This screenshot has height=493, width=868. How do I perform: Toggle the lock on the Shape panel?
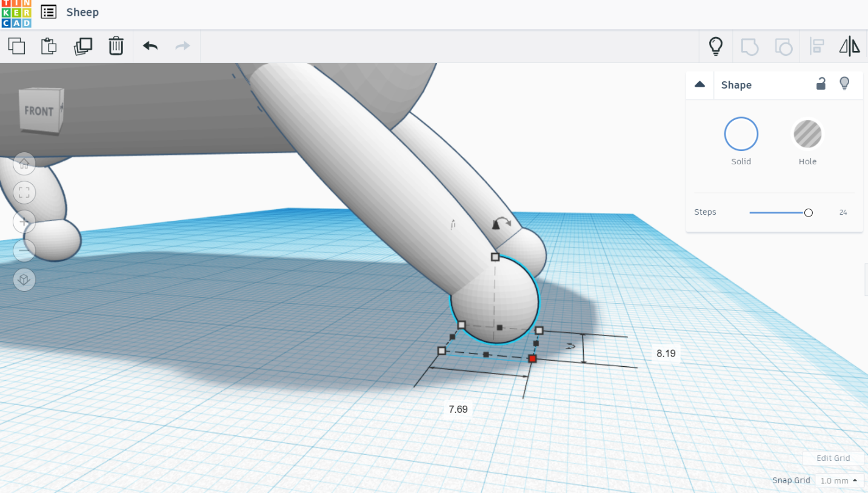coord(821,84)
